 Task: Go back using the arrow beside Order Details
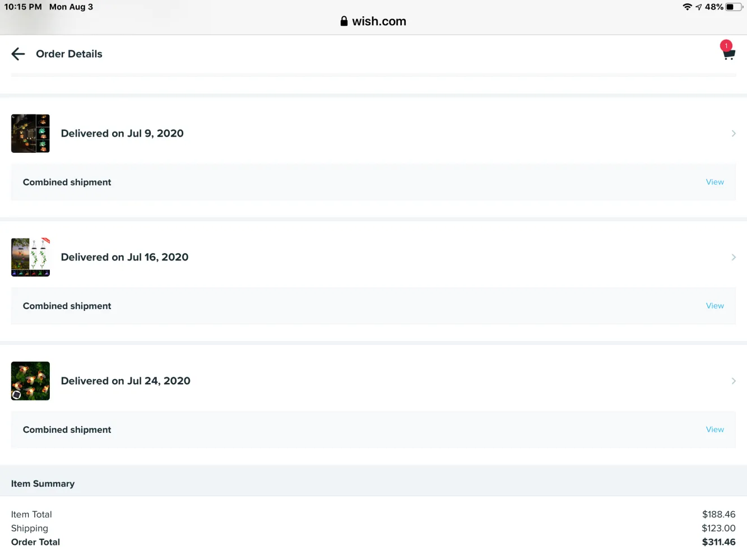(18, 54)
